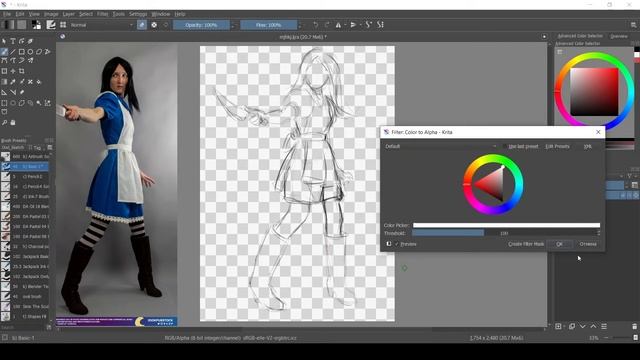Click the Add Layer plus button

[x=558, y=327]
